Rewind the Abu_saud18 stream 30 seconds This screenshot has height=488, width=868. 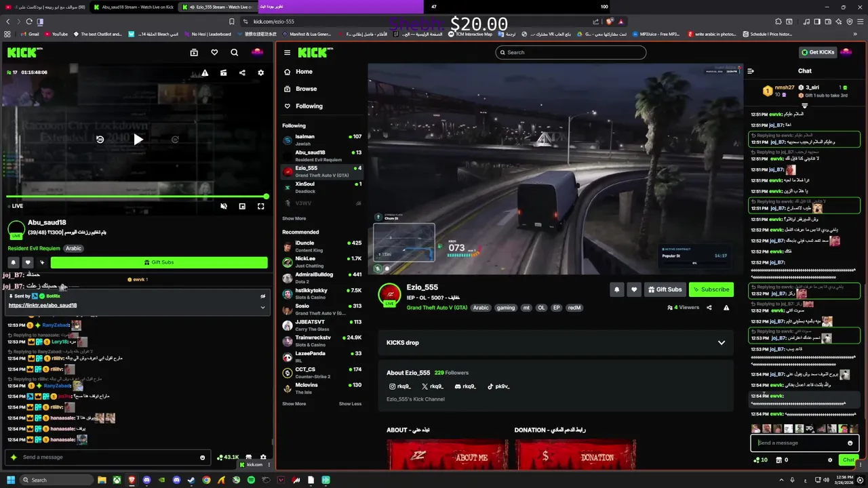click(x=100, y=140)
